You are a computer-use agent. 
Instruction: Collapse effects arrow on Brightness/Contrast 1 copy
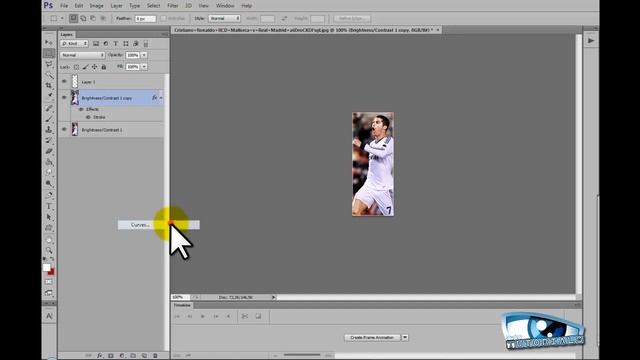[161, 98]
